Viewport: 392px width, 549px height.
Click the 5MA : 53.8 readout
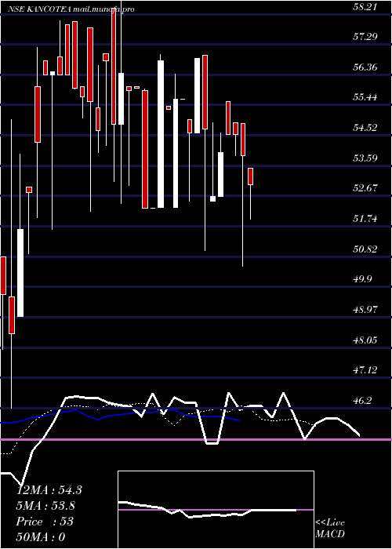point(45,506)
